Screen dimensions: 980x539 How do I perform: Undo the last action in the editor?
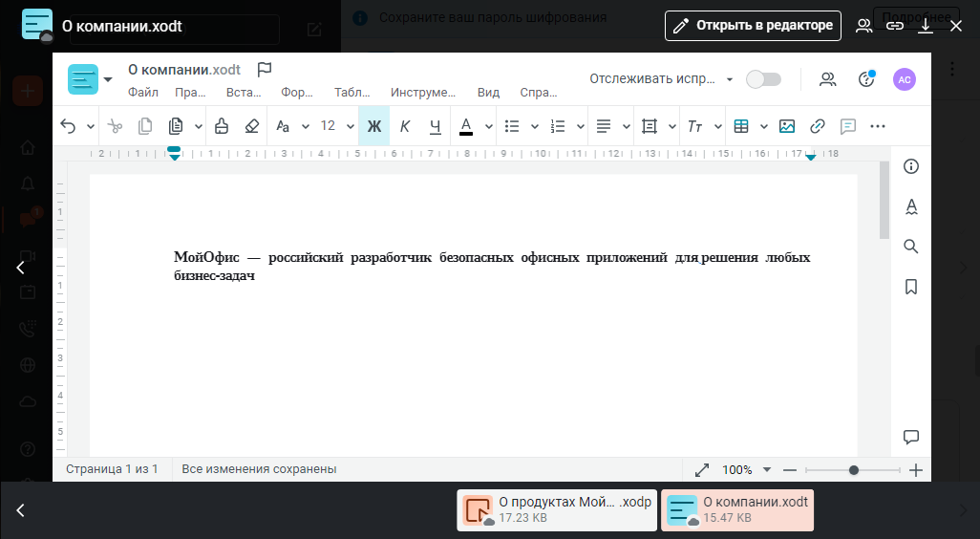[68, 126]
